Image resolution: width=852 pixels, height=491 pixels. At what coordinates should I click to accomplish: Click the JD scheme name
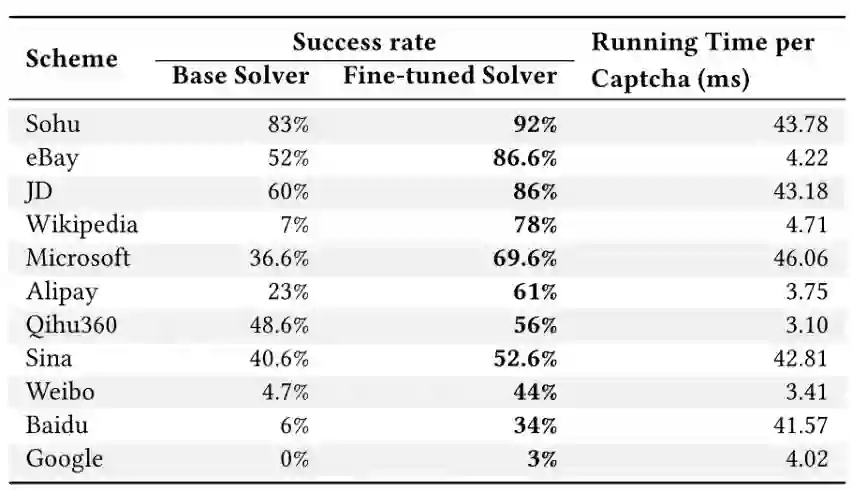(x=39, y=191)
